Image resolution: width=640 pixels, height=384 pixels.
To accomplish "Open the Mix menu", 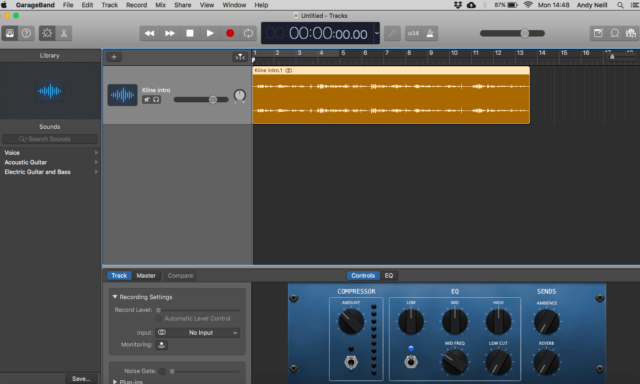I will coord(160,5).
